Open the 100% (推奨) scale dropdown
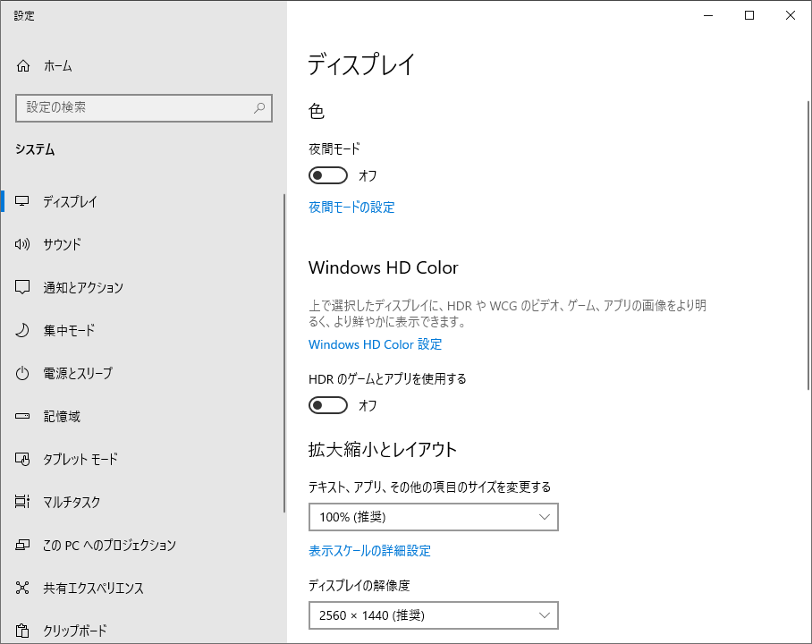This screenshot has width=812, height=644. (x=434, y=517)
